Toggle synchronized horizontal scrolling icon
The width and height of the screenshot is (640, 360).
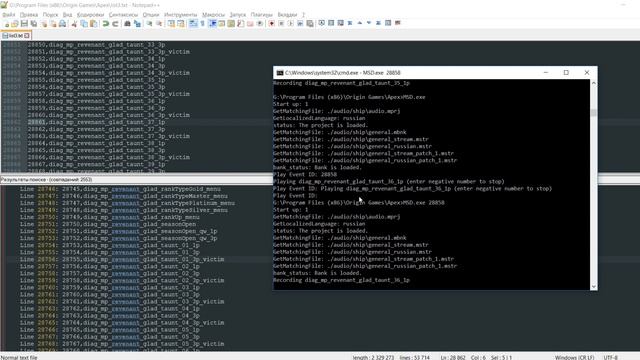pyautogui.click(x=181, y=24)
